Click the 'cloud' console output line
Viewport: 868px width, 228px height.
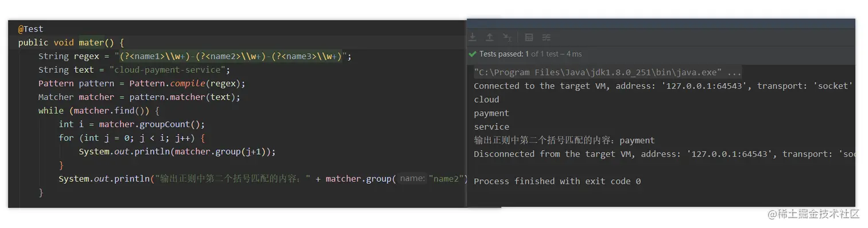(x=486, y=100)
